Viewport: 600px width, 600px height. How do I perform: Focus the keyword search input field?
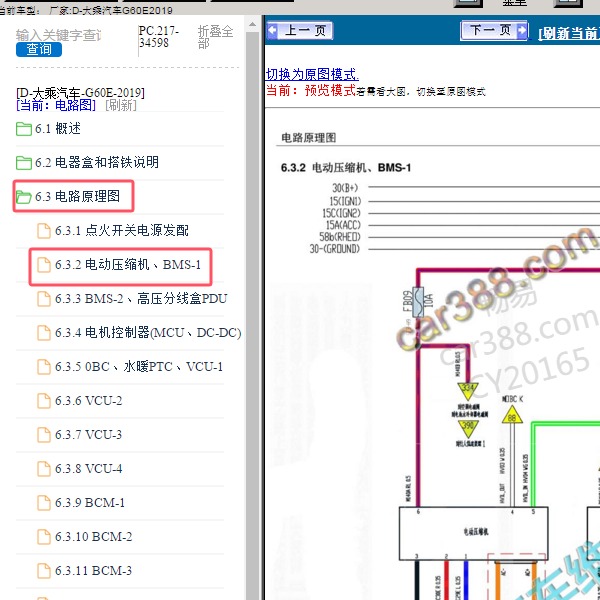point(59,35)
